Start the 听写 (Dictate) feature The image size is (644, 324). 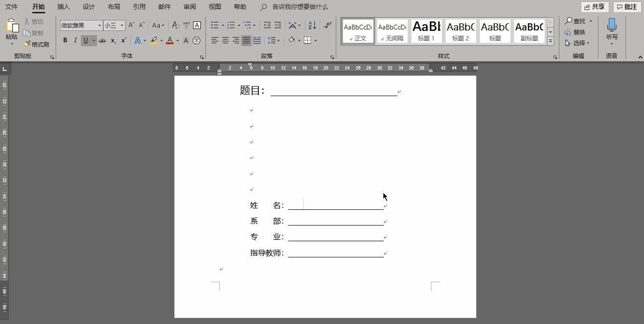click(x=612, y=29)
